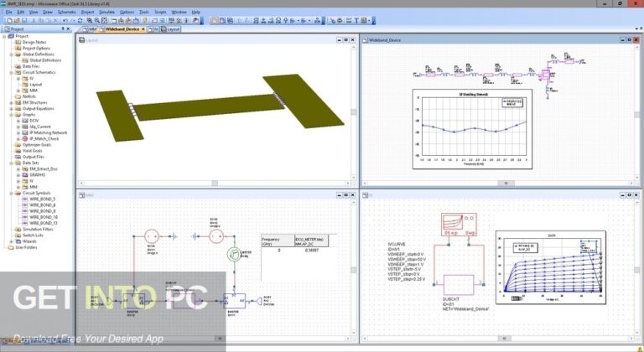
Task: Click Layout window horizontal scrollbar thumb
Action: [x=215, y=184]
